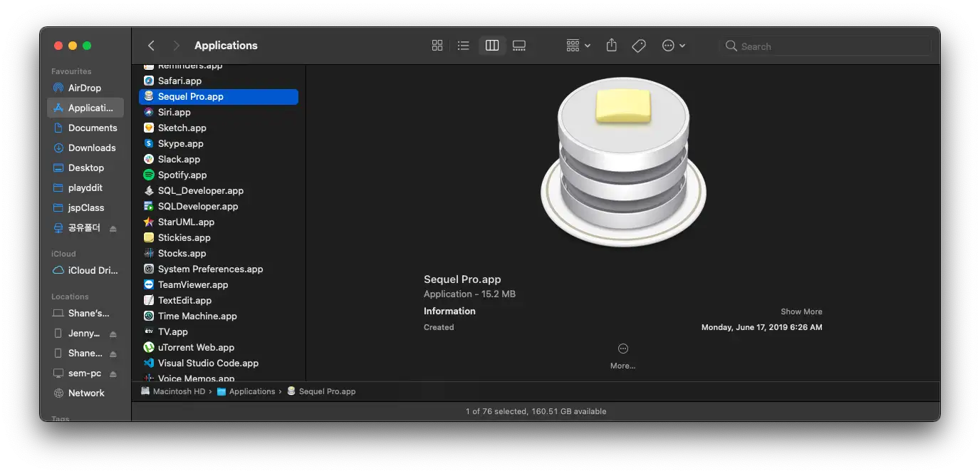
Task: Open Documents in the sidebar
Action: point(85,128)
